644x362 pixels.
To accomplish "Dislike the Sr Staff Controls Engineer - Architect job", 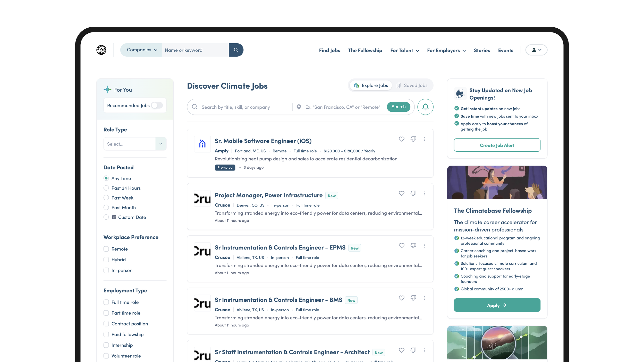I will tap(413, 350).
